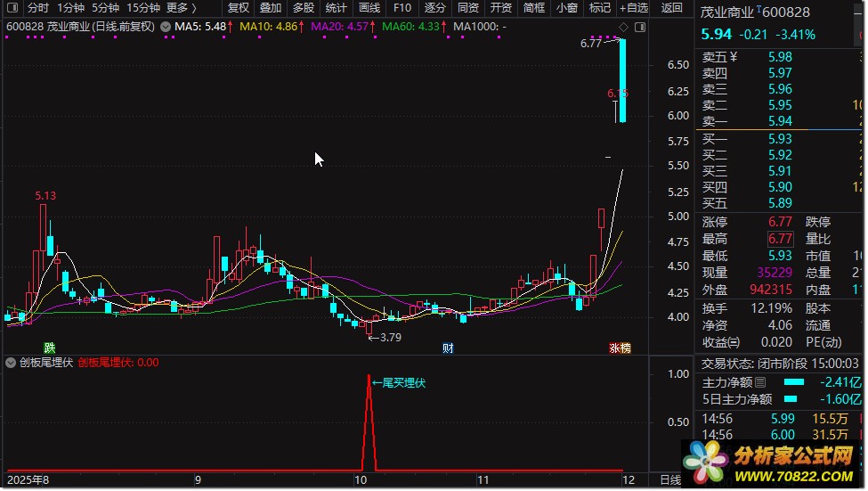Click the diamond icon in chart header

623,27
